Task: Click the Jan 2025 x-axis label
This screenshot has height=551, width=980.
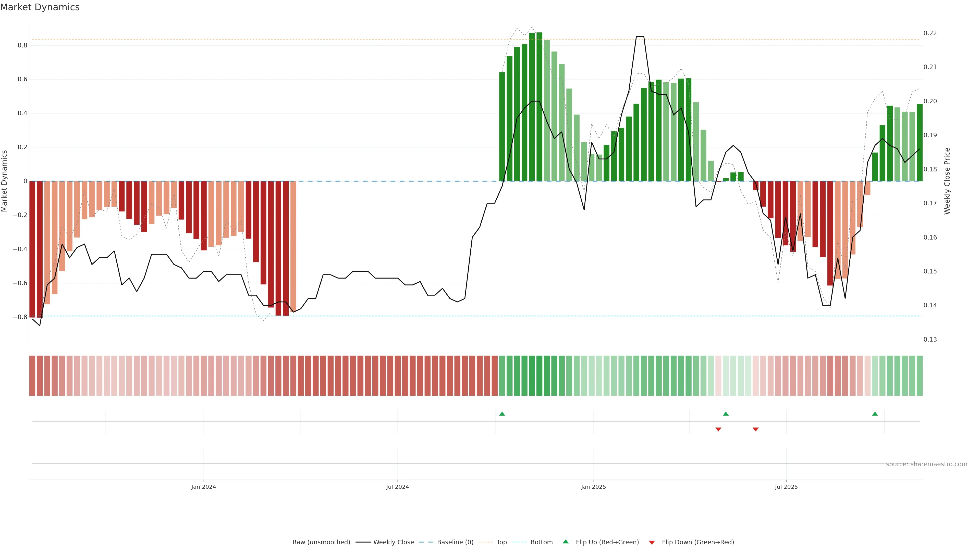Action: [x=593, y=487]
